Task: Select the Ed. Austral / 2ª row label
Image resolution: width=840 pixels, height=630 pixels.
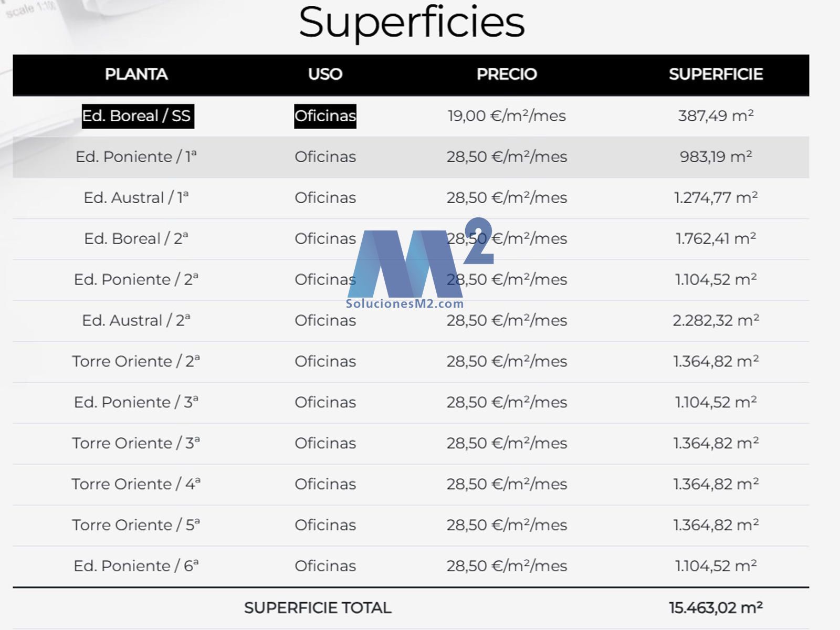Action: 136,321
